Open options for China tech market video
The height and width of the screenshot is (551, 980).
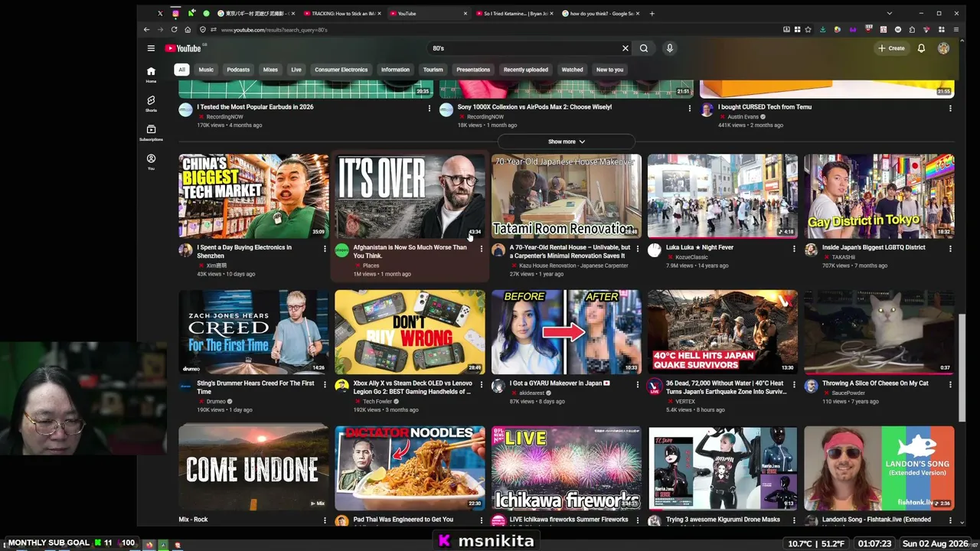[x=325, y=249]
